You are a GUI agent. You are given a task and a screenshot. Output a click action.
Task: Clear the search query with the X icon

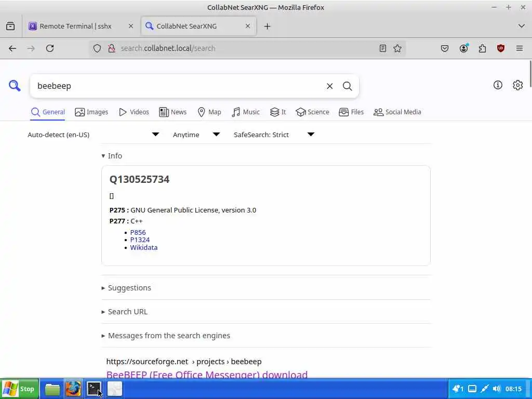[329, 86]
